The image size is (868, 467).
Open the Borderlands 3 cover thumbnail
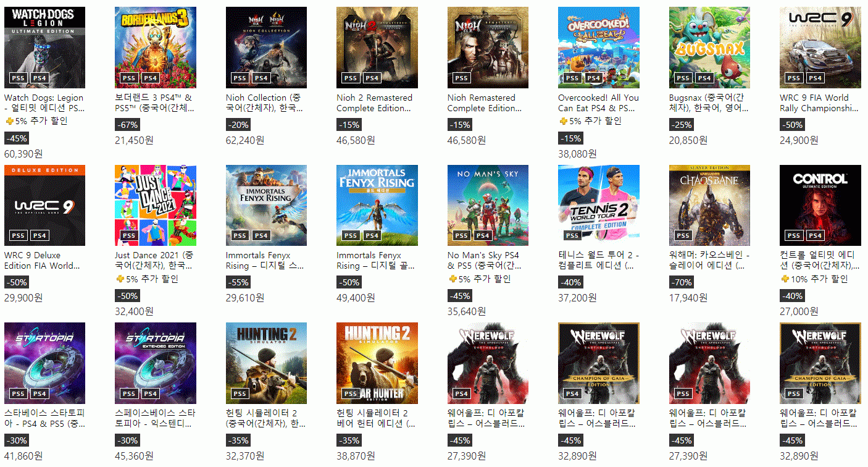point(156,48)
